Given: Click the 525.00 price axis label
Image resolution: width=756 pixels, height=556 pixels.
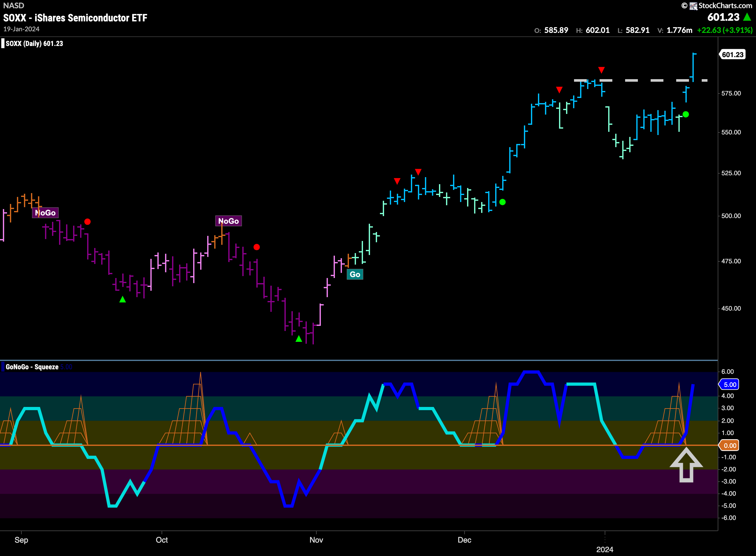Looking at the screenshot, I should (x=731, y=173).
